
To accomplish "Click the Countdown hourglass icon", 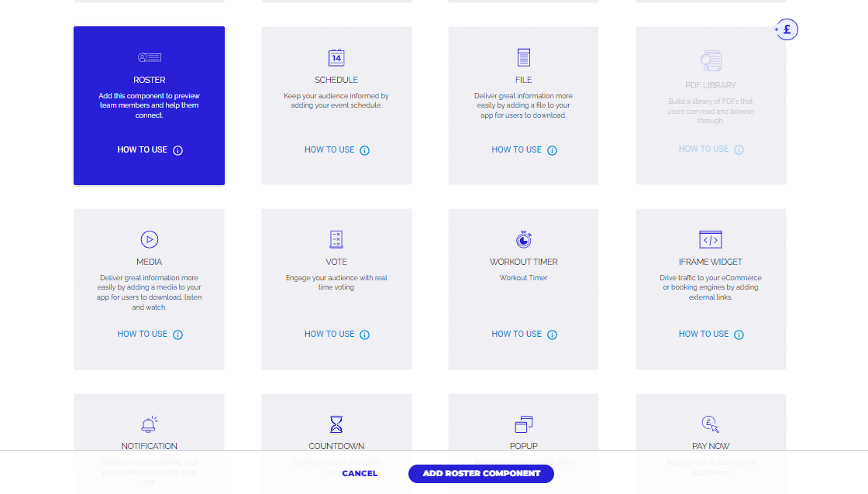I will tap(336, 424).
